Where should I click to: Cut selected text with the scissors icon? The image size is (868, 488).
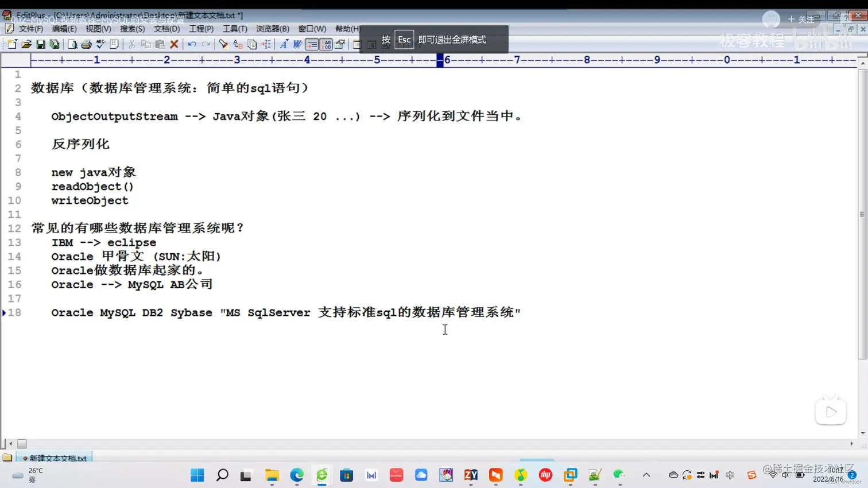(131, 45)
